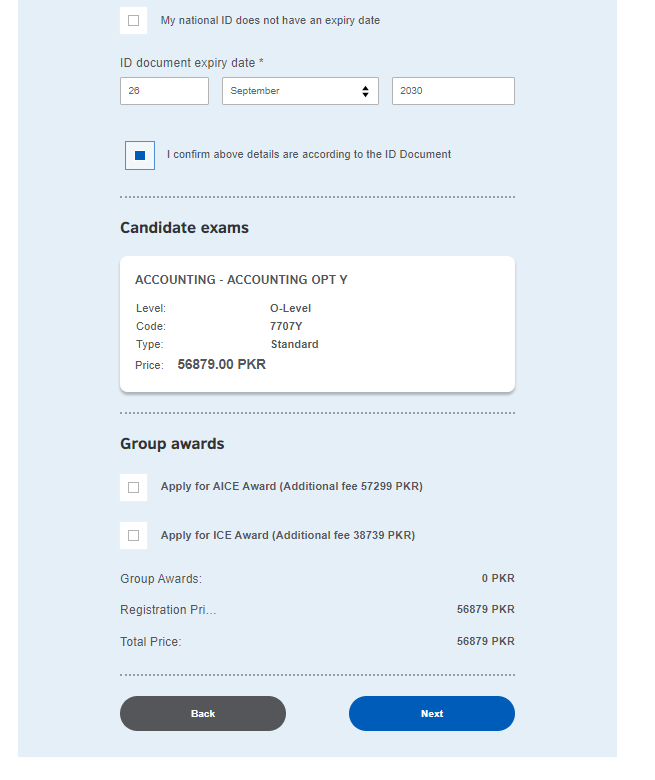Click the exam price 56879.00 PKR
This screenshot has height=780, width=655.
tap(221, 365)
